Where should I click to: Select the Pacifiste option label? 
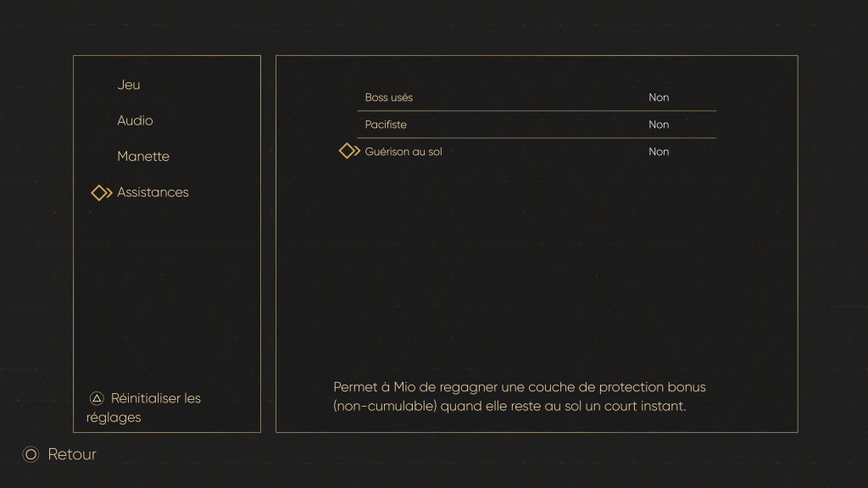[x=386, y=125]
